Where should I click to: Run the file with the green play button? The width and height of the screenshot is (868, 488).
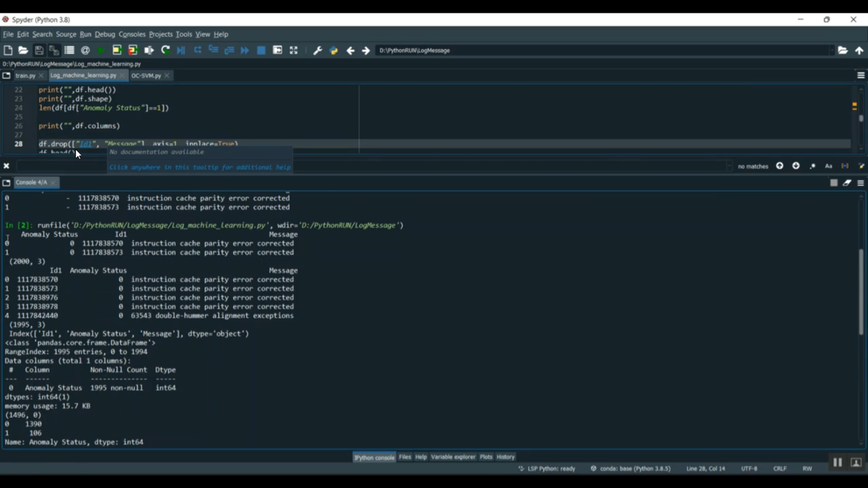click(101, 51)
